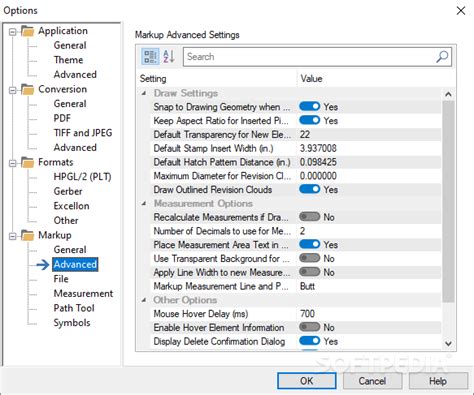Toggle Display Delete Confirmation Dialog switch
The height and width of the screenshot is (395, 474).
click(309, 341)
